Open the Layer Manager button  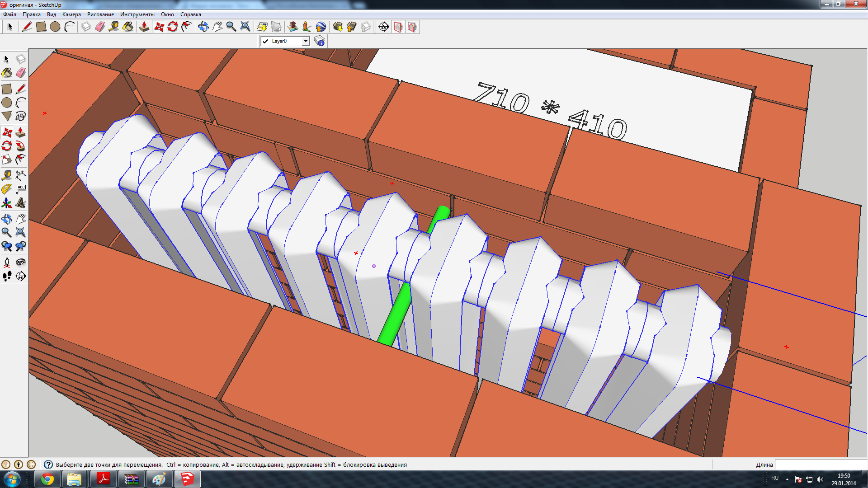point(319,41)
